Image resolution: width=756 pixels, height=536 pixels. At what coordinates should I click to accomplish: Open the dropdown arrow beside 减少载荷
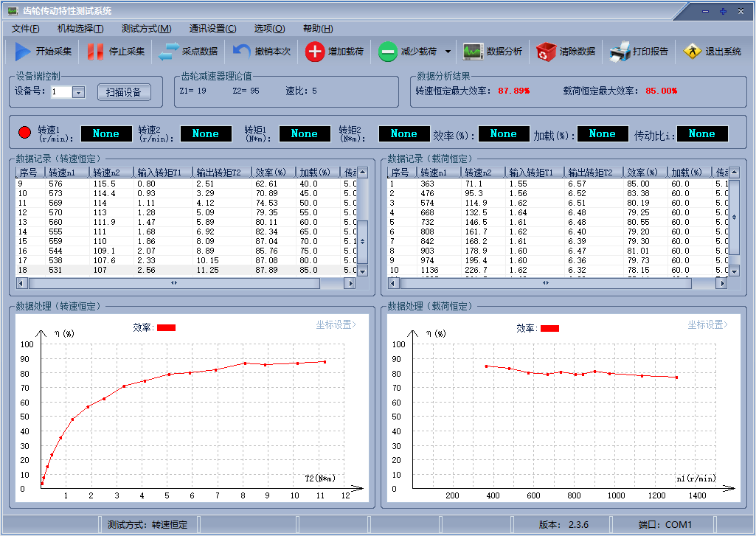pos(448,52)
